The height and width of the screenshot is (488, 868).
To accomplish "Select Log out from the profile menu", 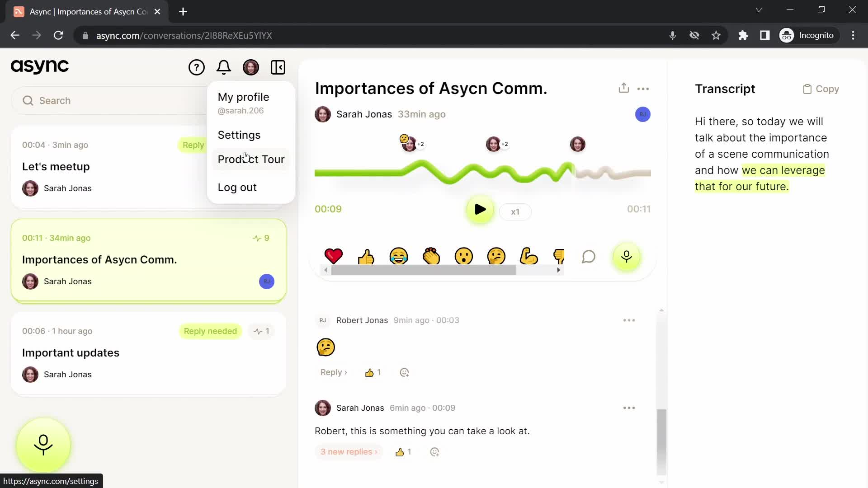I will coord(237,187).
